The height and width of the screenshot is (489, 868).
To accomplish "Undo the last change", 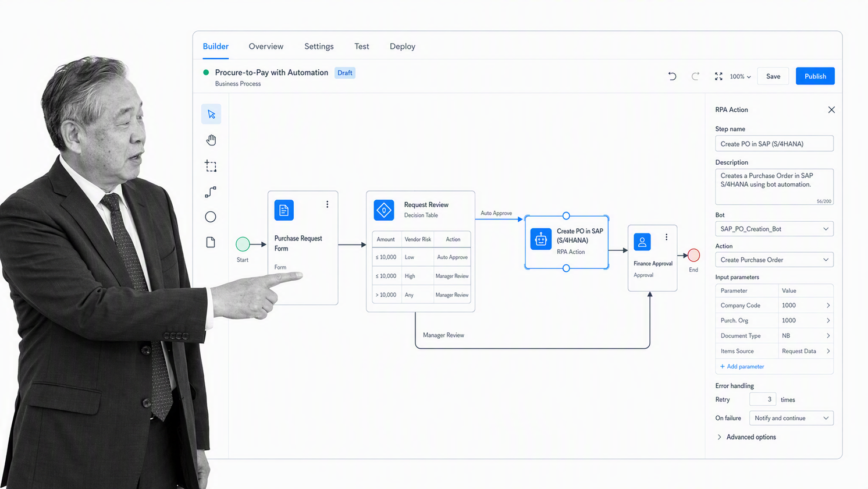I will (x=672, y=76).
